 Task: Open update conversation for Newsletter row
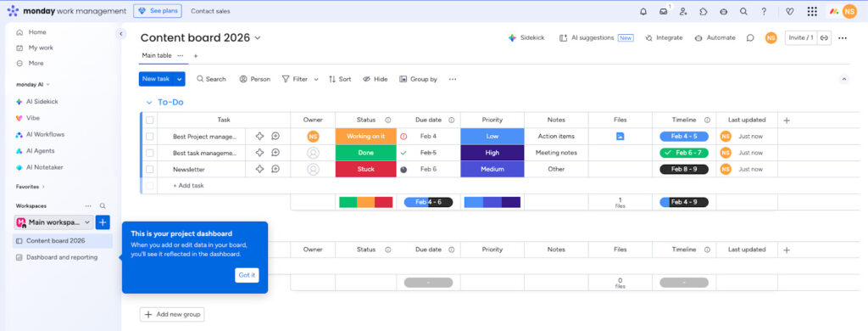click(x=275, y=169)
